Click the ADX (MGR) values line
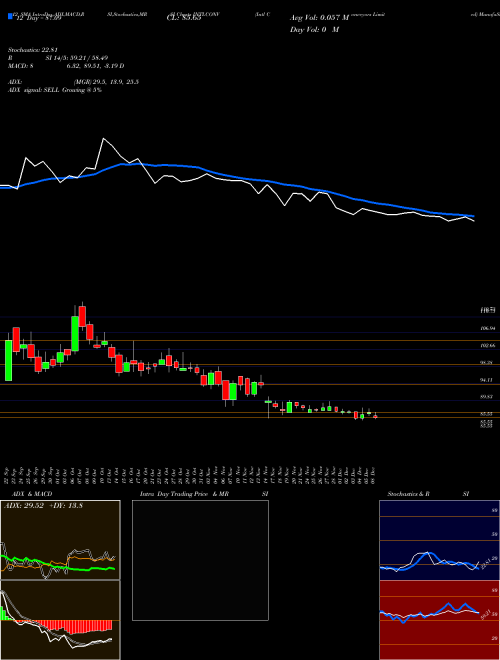Image resolution: width=500 pixels, height=660 pixels. pyautogui.click(x=74, y=82)
